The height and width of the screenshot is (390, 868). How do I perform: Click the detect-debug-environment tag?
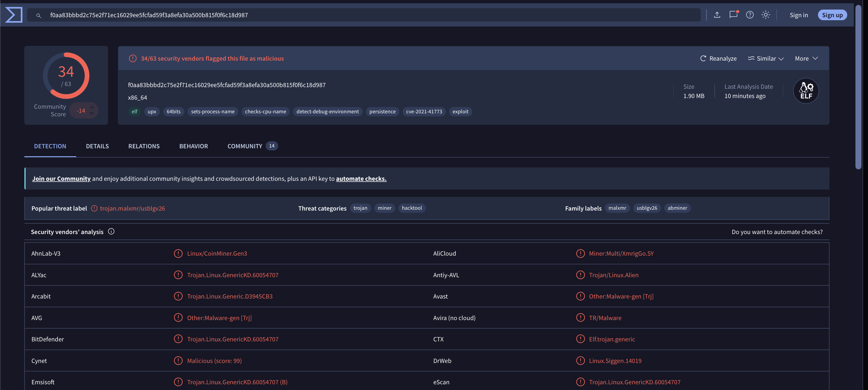pyautogui.click(x=327, y=111)
